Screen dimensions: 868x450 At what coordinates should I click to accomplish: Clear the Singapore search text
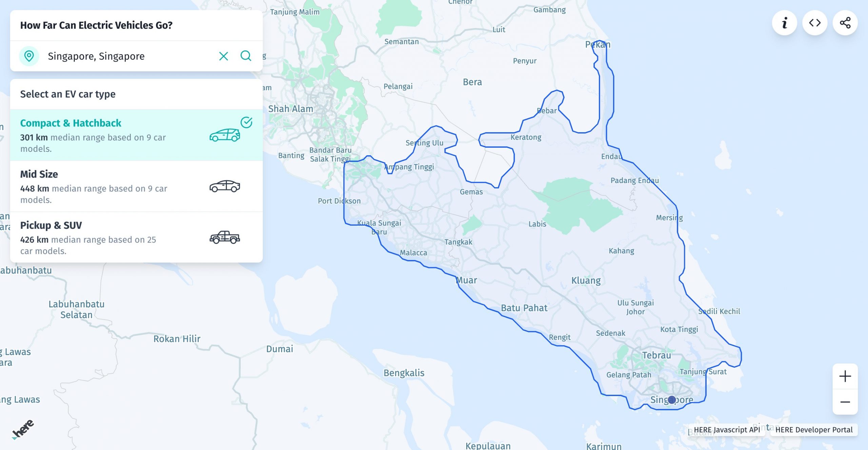[x=223, y=56]
